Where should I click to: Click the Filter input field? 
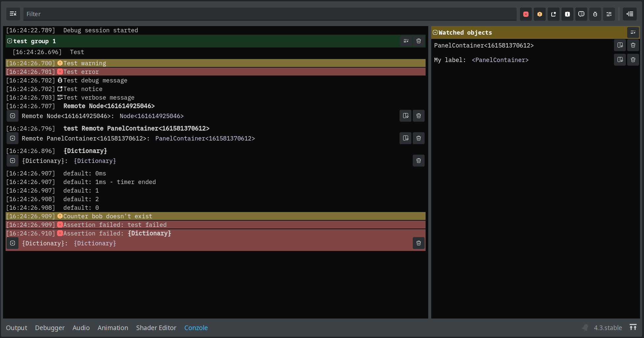point(270,14)
